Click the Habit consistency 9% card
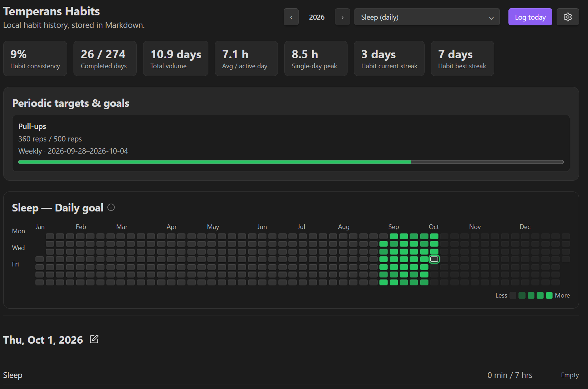Image resolution: width=588 pixels, height=389 pixels. [x=35, y=58]
